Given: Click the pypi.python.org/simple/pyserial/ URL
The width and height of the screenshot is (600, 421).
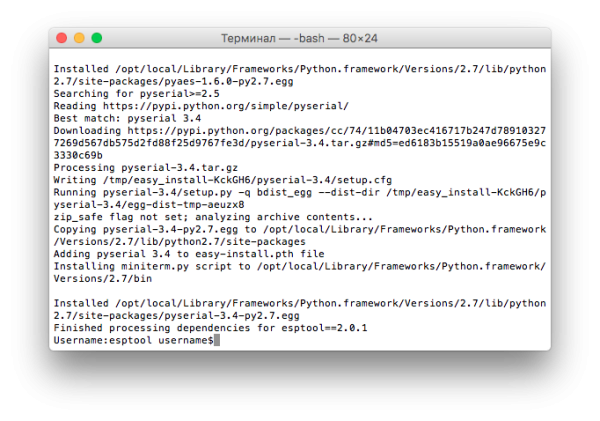Looking at the screenshot, I should click(x=226, y=106).
